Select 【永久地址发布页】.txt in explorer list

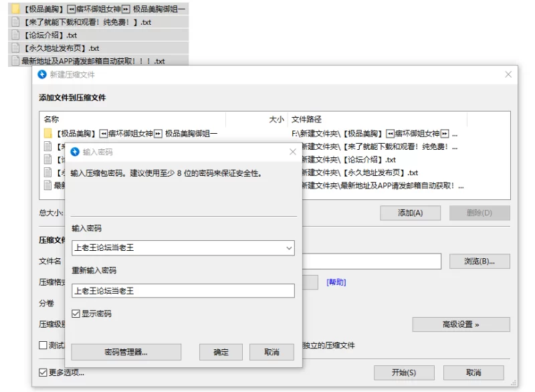point(98,47)
